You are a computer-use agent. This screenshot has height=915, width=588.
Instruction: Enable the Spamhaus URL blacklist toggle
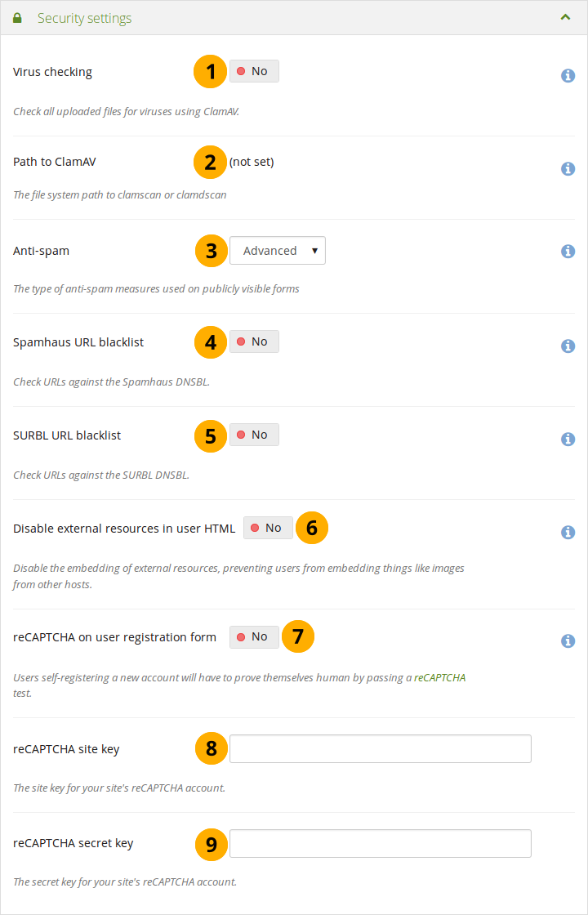tap(254, 341)
